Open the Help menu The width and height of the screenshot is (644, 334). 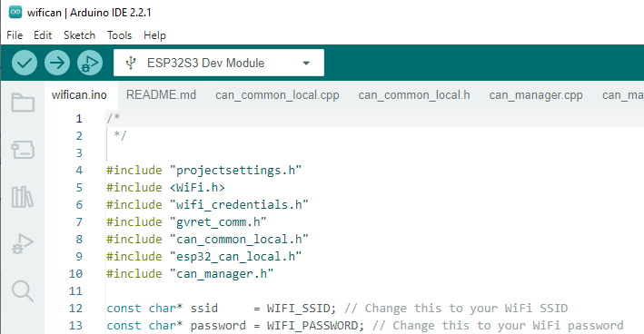[x=154, y=35]
